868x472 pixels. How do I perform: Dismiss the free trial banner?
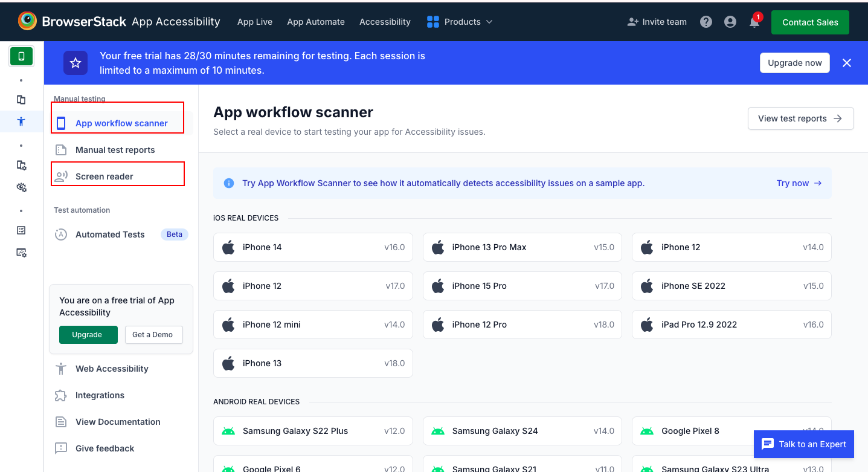point(847,63)
